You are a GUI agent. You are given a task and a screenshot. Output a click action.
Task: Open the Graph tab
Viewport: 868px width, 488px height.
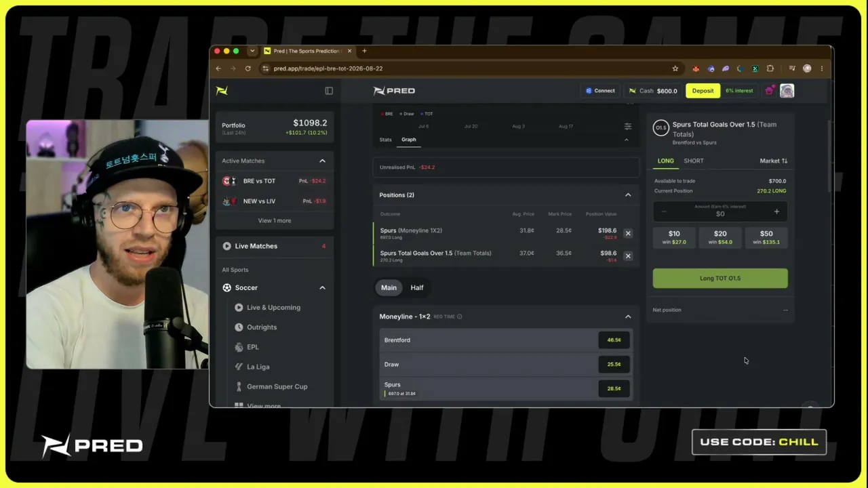pos(408,140)
